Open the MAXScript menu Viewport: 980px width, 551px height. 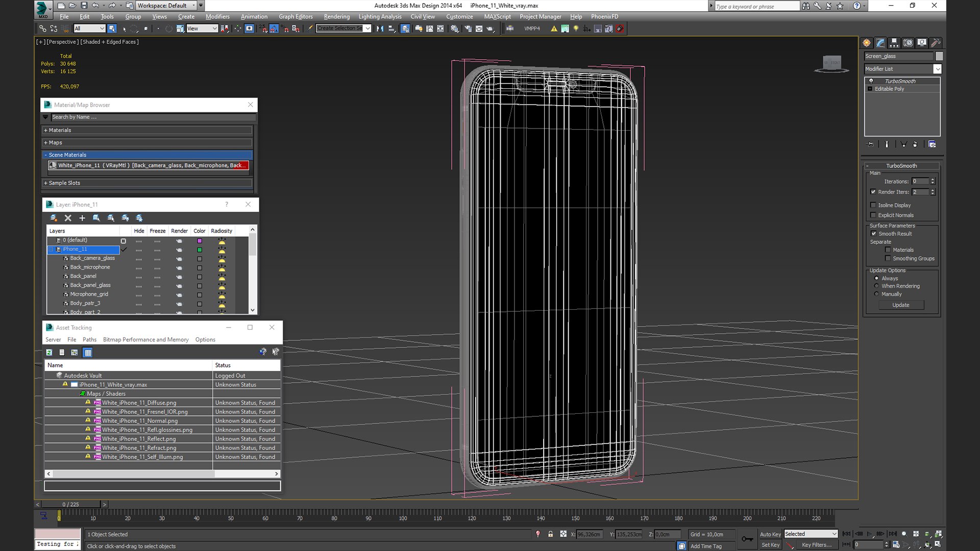coord(497,17)
